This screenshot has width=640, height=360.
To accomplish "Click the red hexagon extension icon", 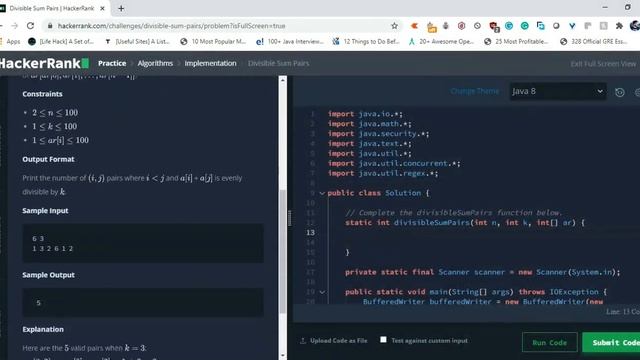I will (x=462, y=26).
